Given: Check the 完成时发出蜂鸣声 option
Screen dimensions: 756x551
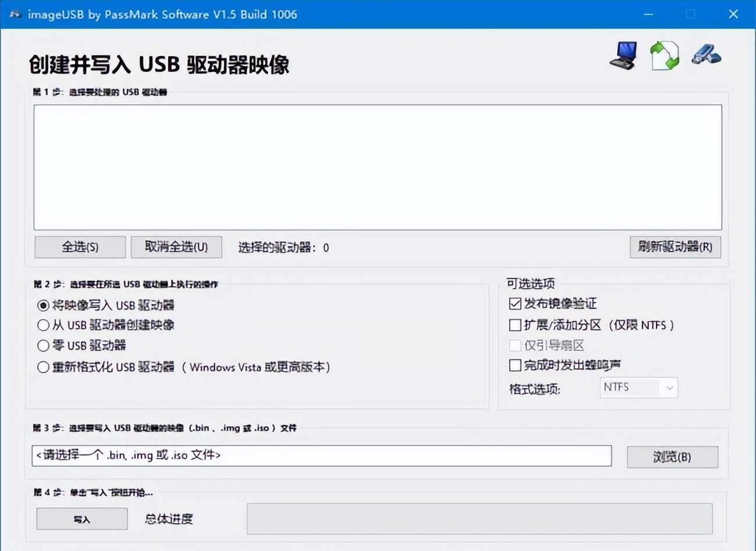Looking at the screenshot, I should coord(514,365).
